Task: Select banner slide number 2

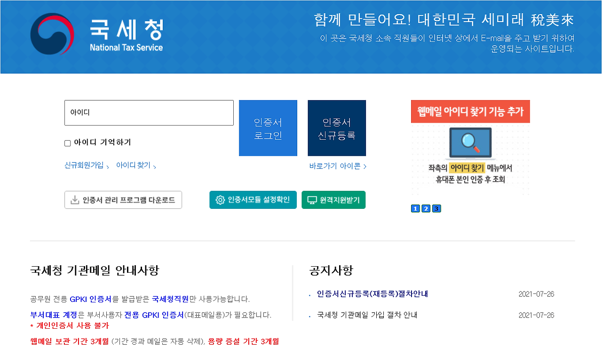Action: 426,208
